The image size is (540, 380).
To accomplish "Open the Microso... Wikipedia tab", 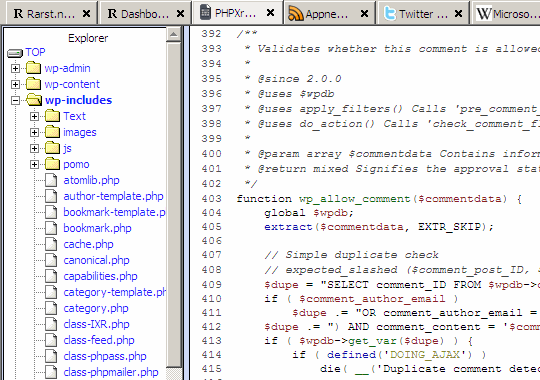I will [506, 13].
